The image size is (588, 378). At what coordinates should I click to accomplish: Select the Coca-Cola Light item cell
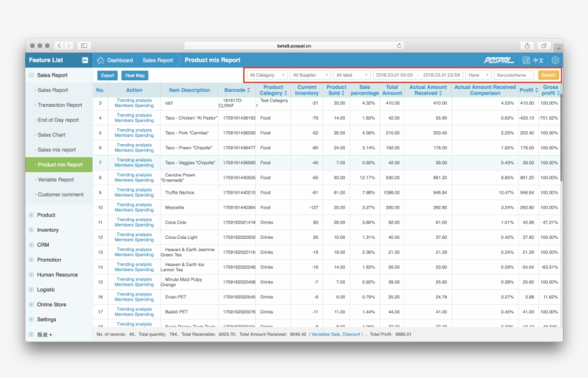coord(189,237)
